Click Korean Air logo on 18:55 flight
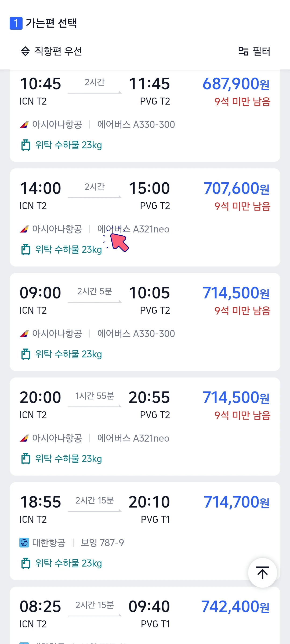 click(24, 543)
